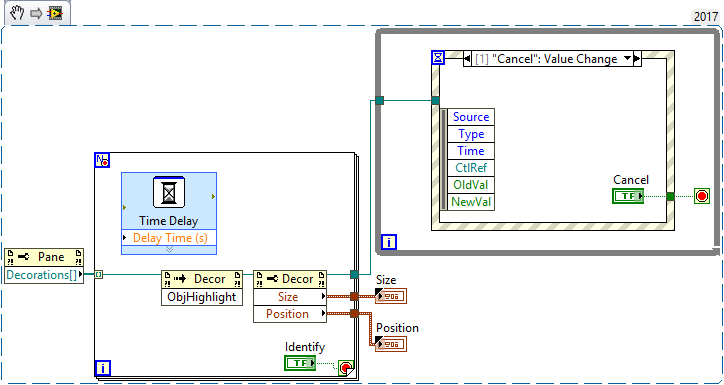The image size is (724, 385).
Task: Click the Cancel boolean TF terminal
Action: tap(628, 196)
